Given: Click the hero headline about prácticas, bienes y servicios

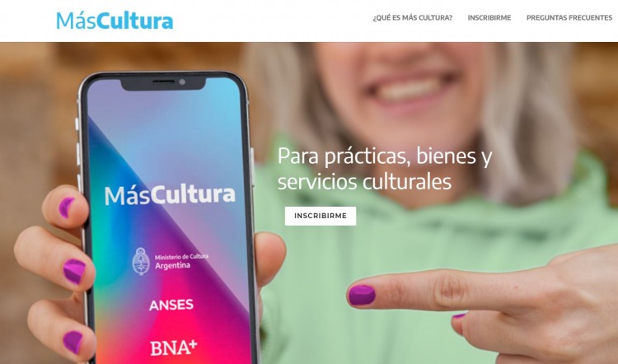Looking at the screenshot, I should coord(385,169).
